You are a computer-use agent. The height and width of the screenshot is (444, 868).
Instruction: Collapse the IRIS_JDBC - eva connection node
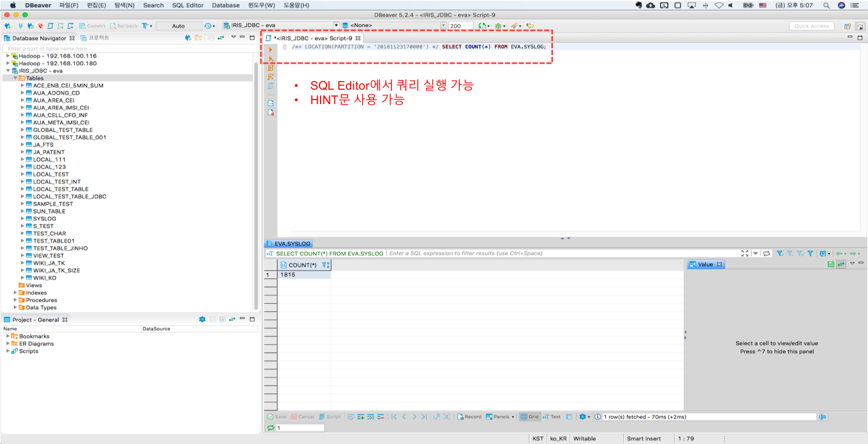(x=8, y=71)
